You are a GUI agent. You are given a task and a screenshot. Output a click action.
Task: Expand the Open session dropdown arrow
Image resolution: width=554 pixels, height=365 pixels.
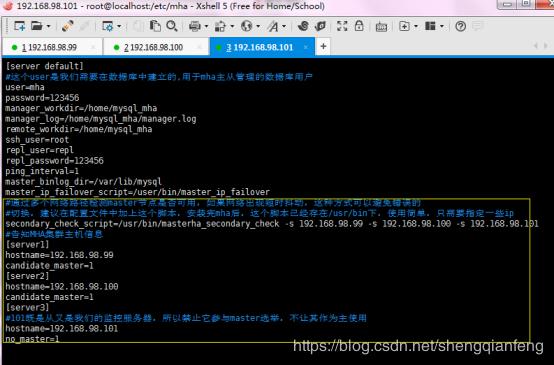[48, 26]
